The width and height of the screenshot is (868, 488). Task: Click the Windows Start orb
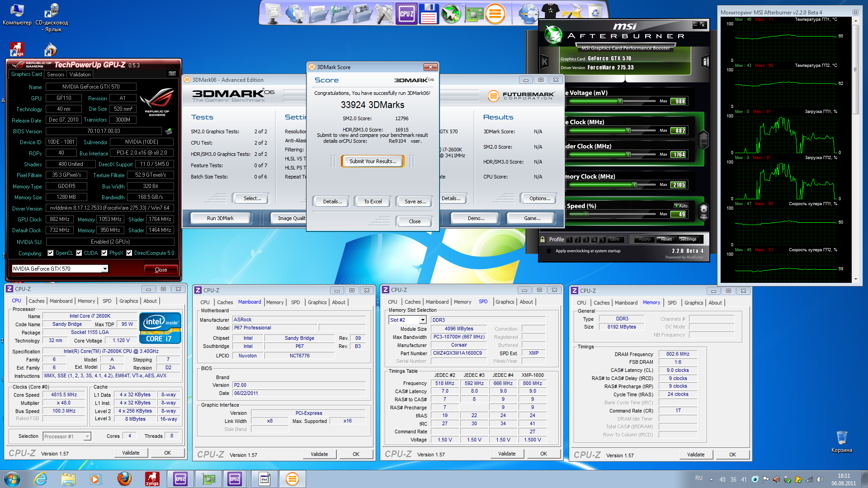click(12, 479)
